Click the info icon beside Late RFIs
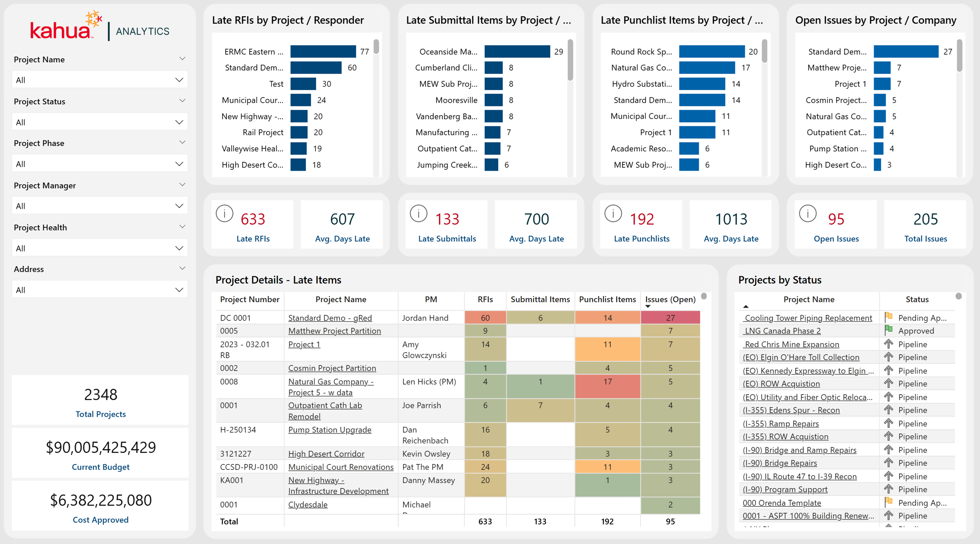 (x=224, y=214)
